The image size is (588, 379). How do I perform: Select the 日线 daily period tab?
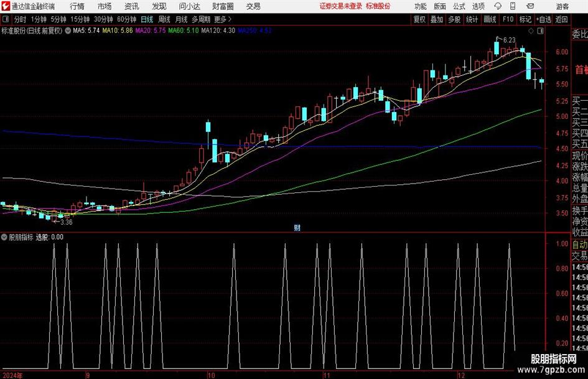click(147, 19)
